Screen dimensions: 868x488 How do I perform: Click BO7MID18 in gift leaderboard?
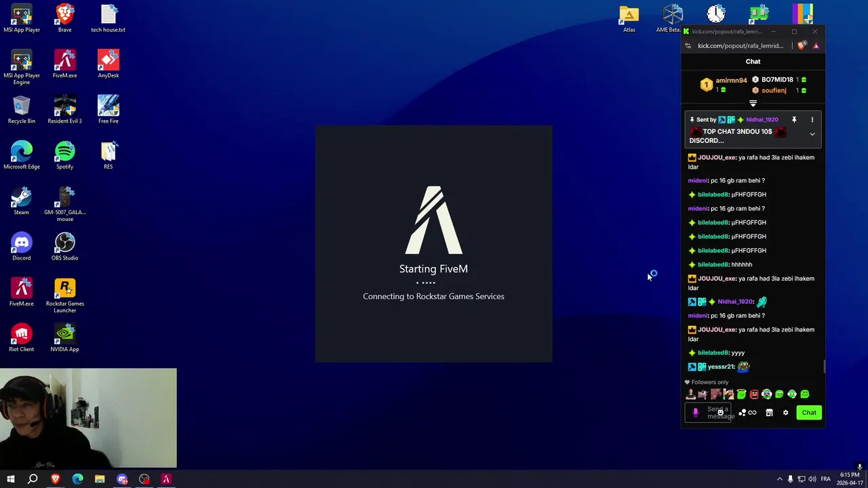click(777, 80)
